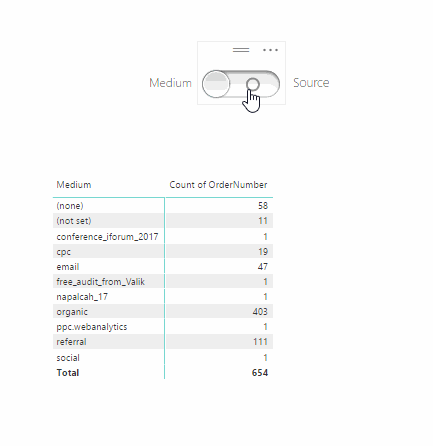The image size is (433, 446).
Task: Sort by Medium column header
Action: coord(74,185)
